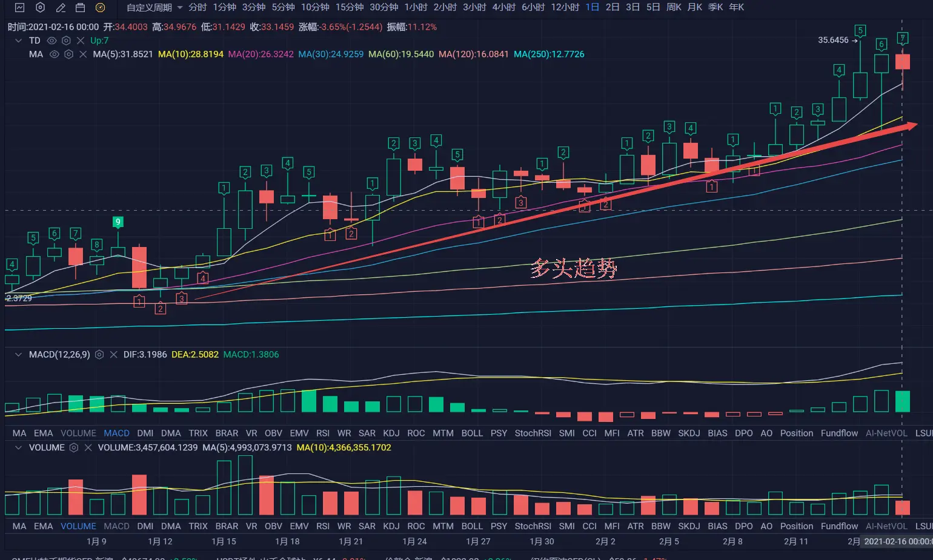Switch to 分时 timeframe
933x560 pixels.
coord(198,7)
